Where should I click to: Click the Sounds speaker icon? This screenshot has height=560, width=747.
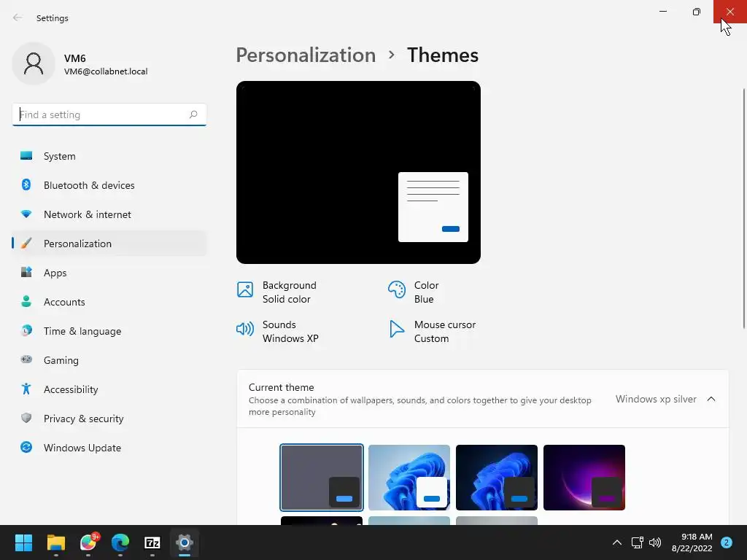pos(245,329)
